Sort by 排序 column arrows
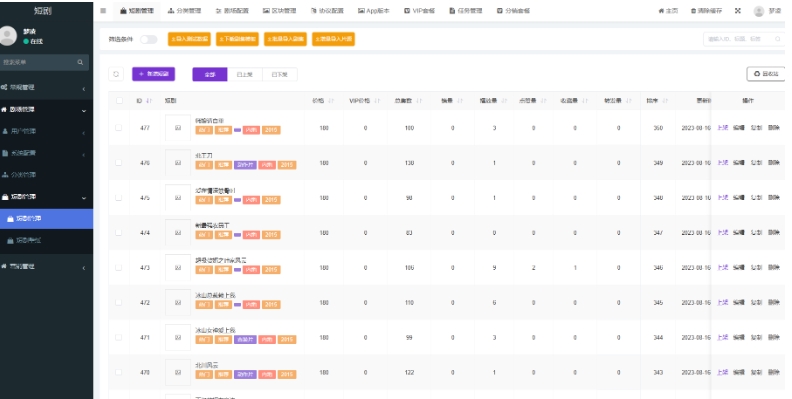The image size is (792, 399). pos(665,101)
